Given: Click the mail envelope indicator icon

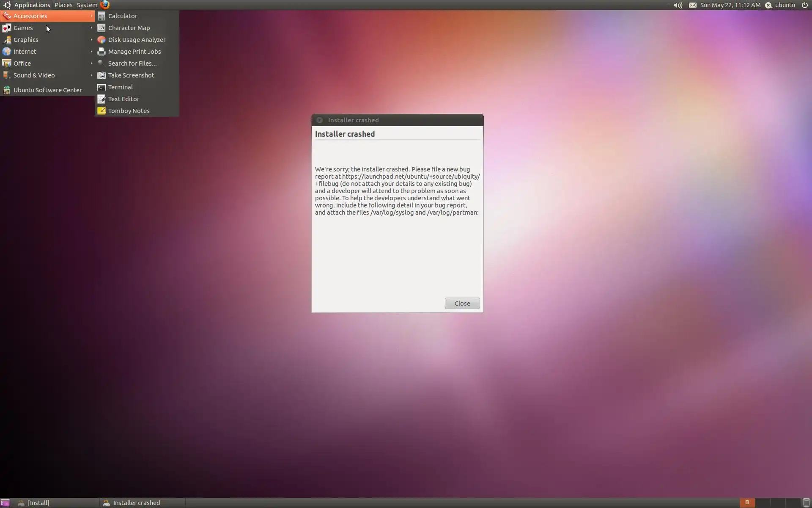Looking at the screenshot, I should tap(692, 5).
